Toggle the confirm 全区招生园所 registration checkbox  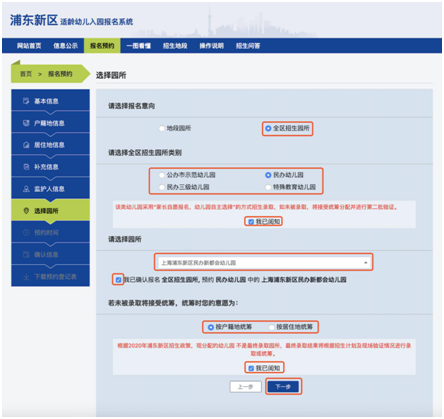(x=118, y=280)
